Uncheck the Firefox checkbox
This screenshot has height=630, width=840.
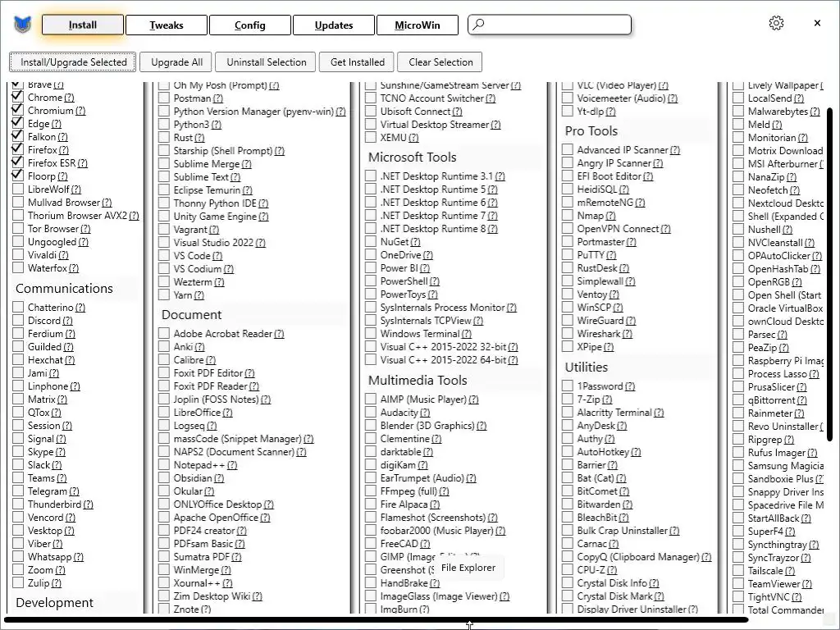[18, 149]
